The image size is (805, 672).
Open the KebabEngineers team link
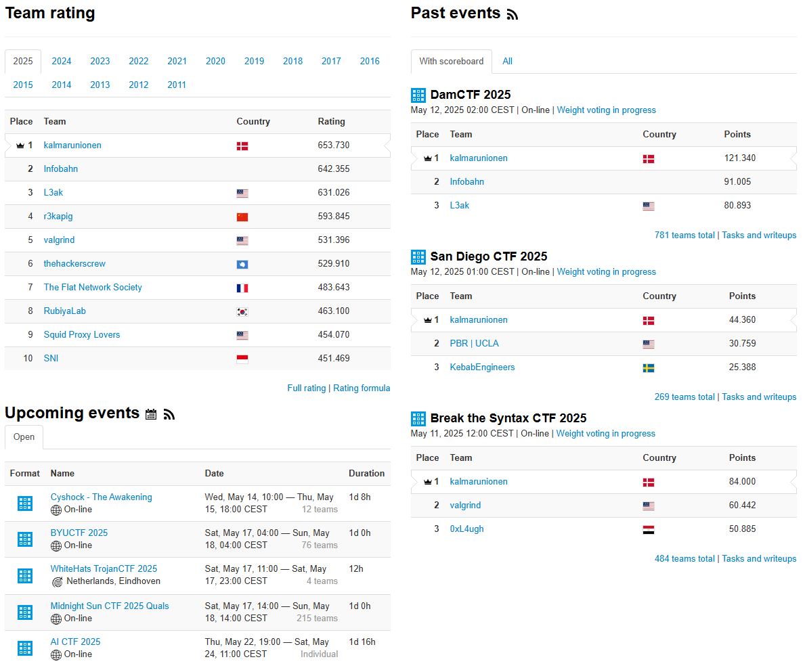482,367
